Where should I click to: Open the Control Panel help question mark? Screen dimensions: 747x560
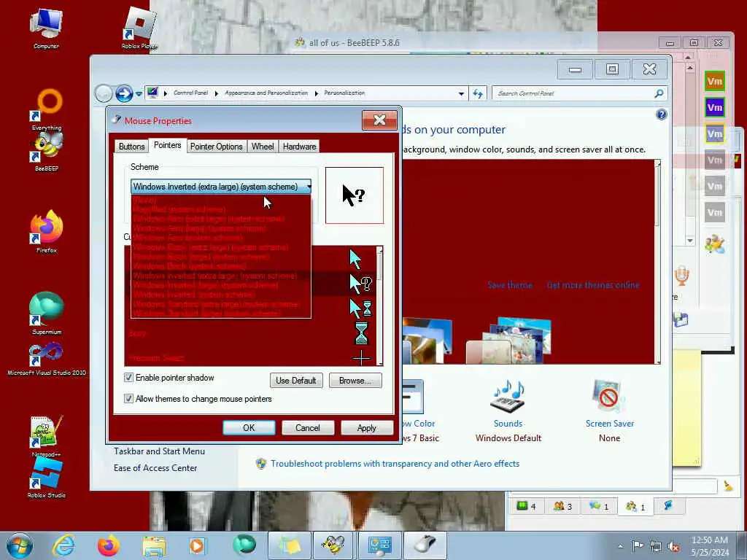click(661, 114)
